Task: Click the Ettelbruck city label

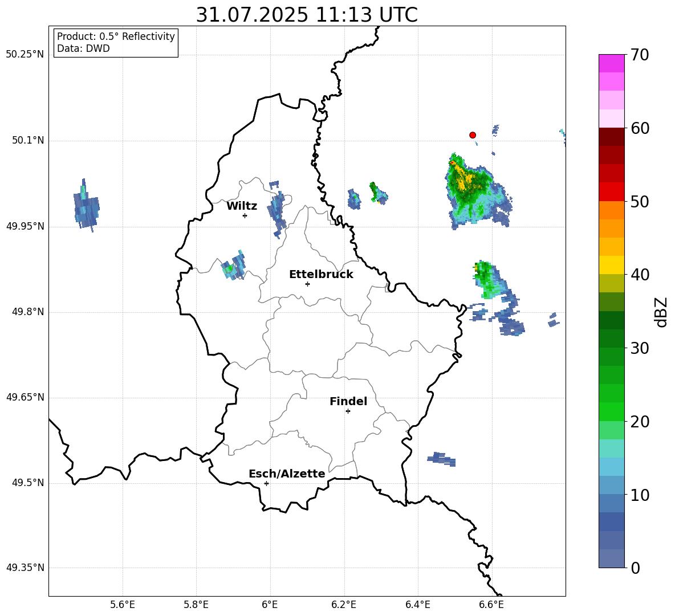Action: click(x=321, y=275)
